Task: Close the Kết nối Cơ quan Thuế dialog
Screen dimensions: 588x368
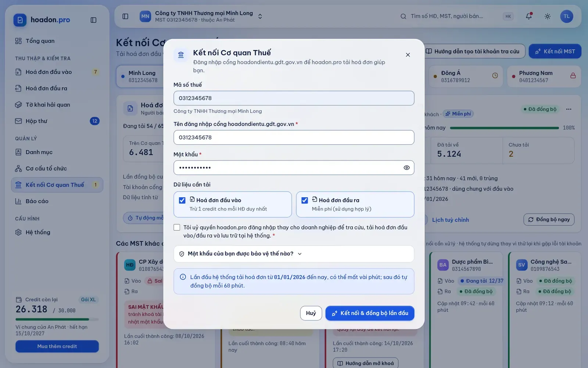Action: [408, 55]
